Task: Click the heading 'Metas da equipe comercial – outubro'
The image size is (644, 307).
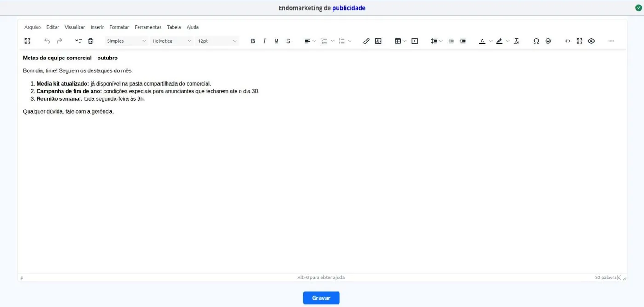Action: 70,58
